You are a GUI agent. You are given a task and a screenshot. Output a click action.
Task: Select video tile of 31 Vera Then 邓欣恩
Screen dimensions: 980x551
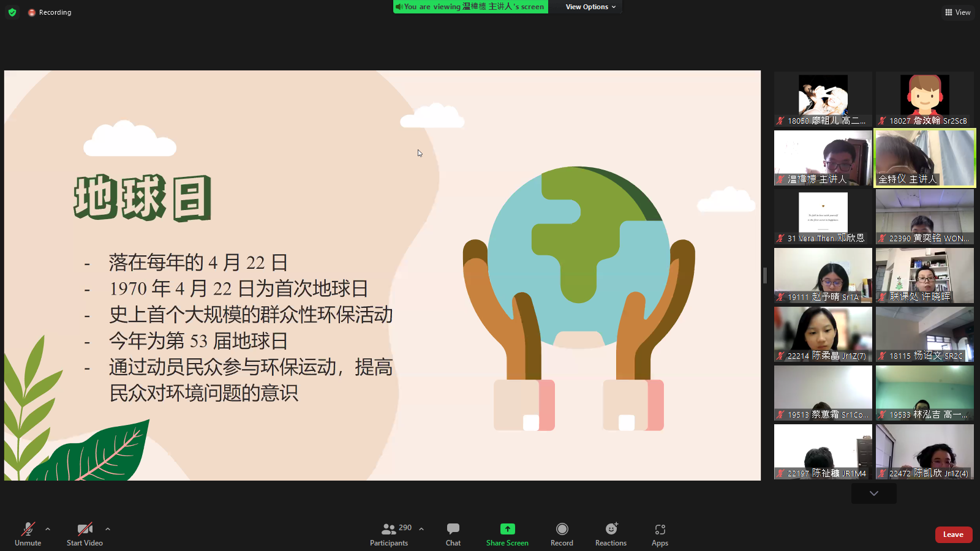point(823,217)
